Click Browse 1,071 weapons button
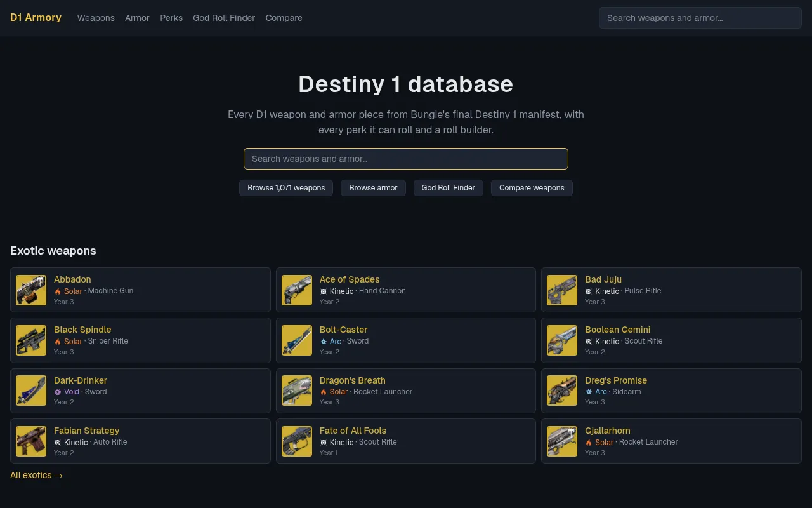 coord(286,188)
